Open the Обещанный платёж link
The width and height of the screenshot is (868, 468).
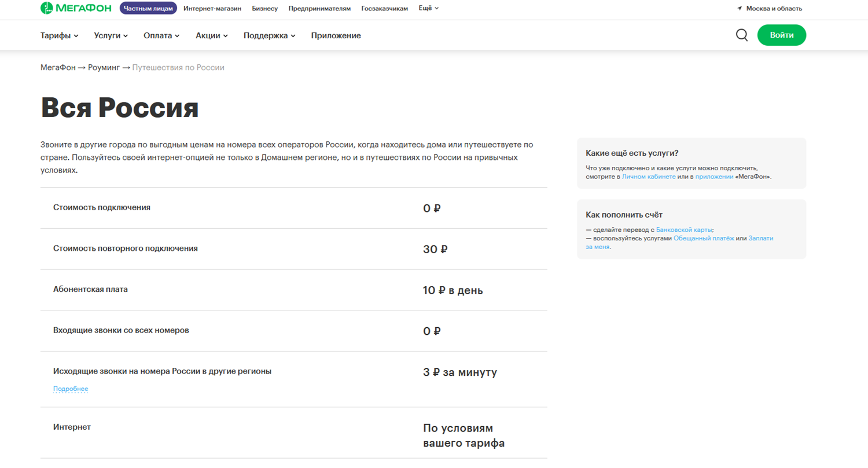tap(704, 238)
